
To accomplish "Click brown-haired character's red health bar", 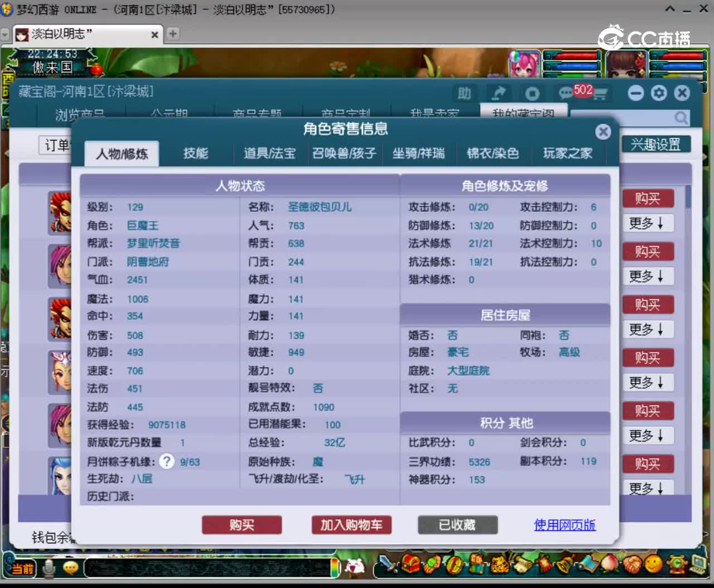I will (x=677, y=56).
